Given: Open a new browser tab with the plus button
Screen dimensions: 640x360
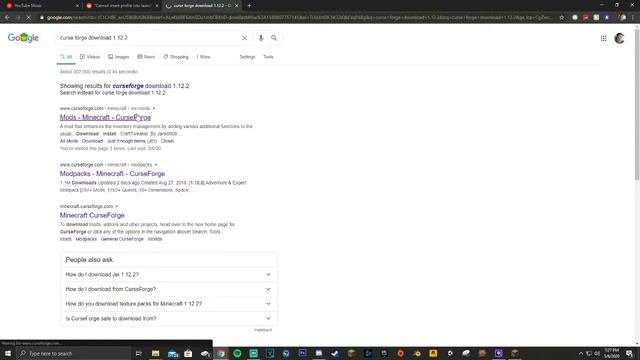Looking at the screenshot, I should 249,6.
